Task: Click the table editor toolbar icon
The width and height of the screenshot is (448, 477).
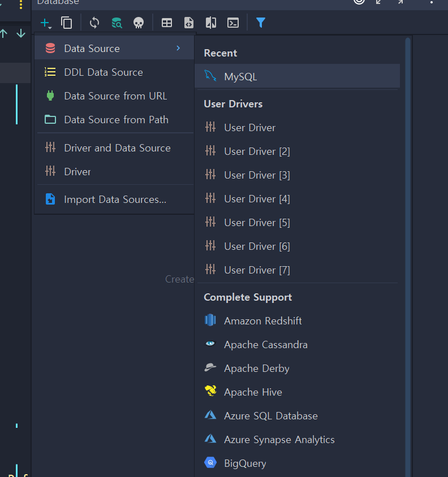Action: [167, 23]
